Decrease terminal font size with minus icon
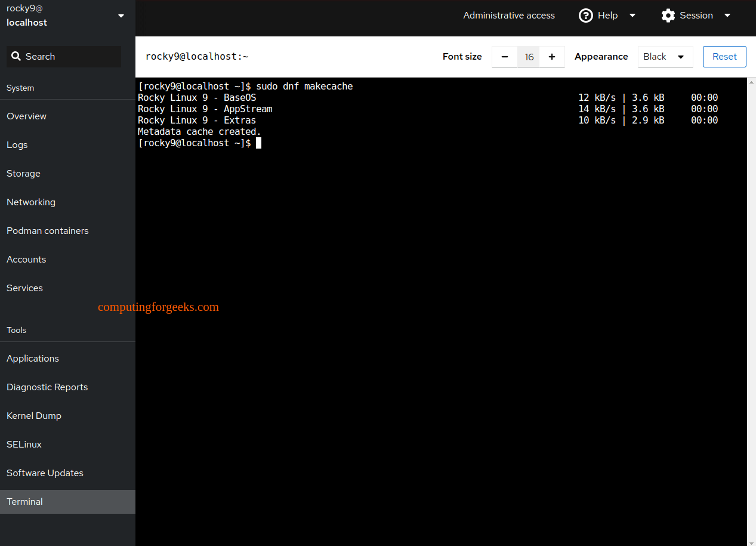The height and width of the screenshot is (546, 756). 504,57
